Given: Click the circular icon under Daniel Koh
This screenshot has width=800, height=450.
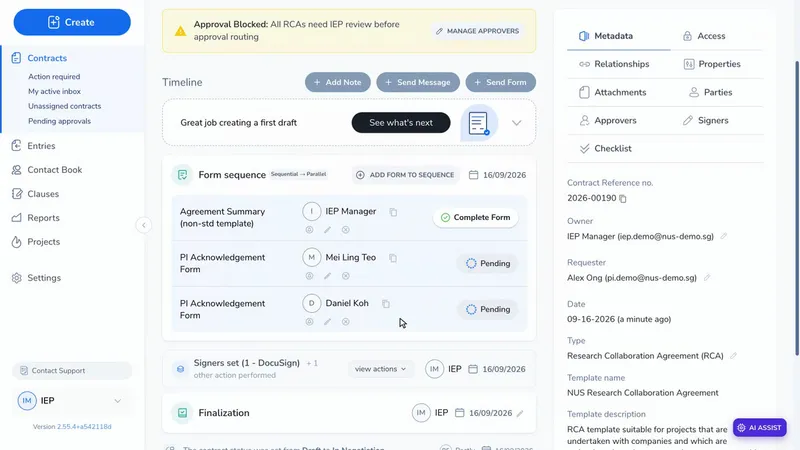Looking at the screenshot, I should (x=309, y=322).
